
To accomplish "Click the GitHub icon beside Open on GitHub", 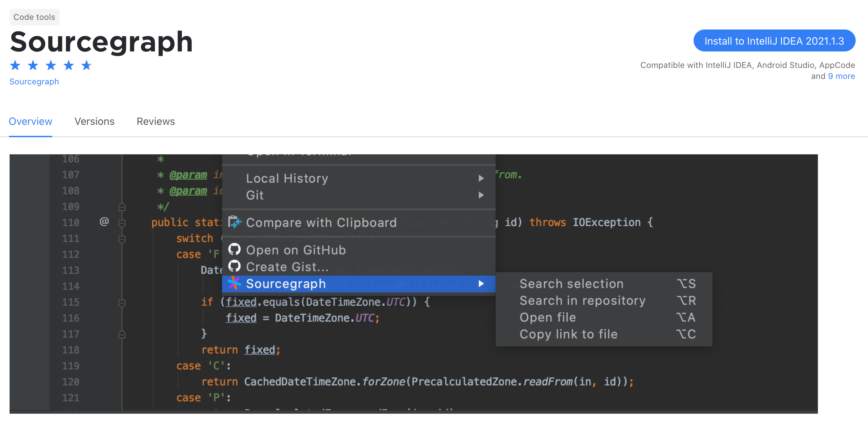I will (x=235, y=250).
